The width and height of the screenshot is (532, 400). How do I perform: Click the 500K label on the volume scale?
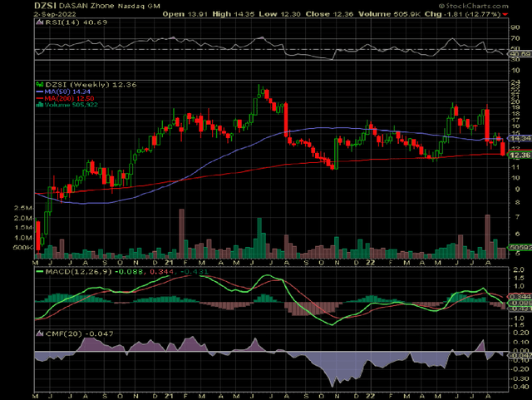tap(22, 248)
